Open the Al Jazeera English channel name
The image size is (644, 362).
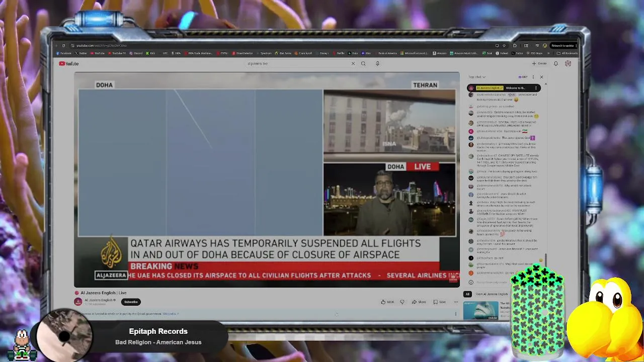[x=99, y=300]
